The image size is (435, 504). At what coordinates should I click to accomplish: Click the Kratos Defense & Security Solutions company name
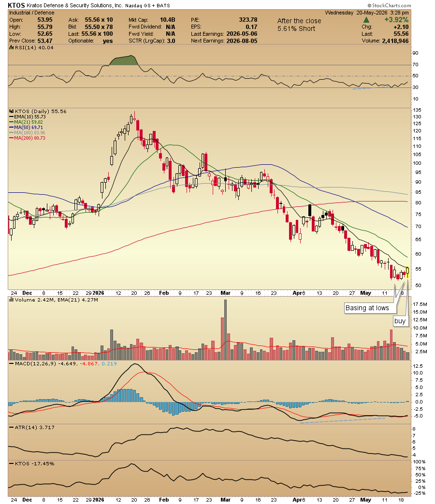point(75,5)
